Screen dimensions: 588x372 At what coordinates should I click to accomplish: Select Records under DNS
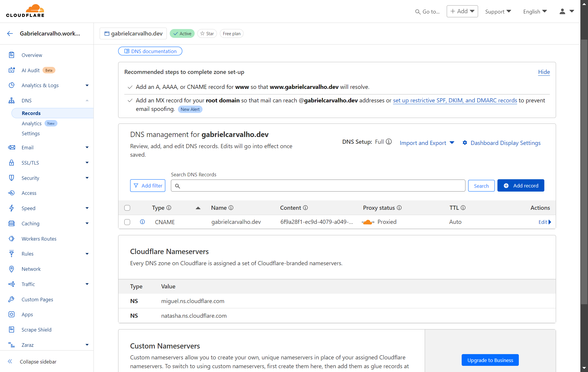click(52, 113)
